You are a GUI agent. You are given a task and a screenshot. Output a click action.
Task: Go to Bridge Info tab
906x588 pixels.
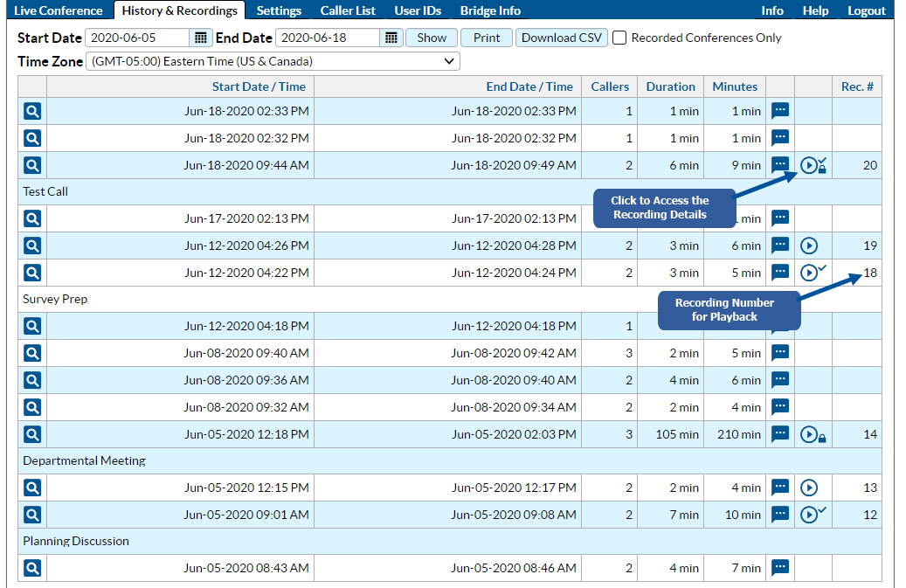[x=490, y=10]
